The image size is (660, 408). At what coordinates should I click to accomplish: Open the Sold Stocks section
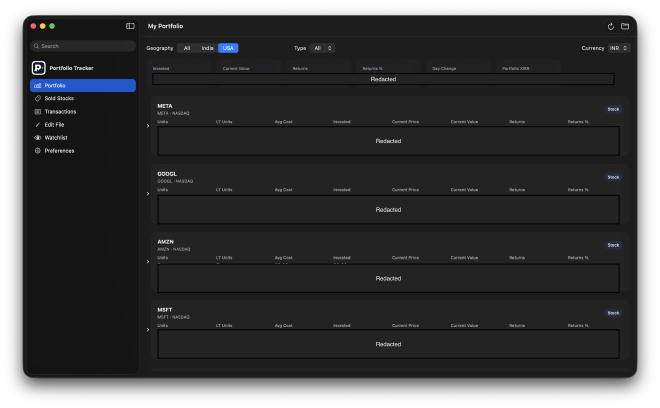(x=83, y=99)
